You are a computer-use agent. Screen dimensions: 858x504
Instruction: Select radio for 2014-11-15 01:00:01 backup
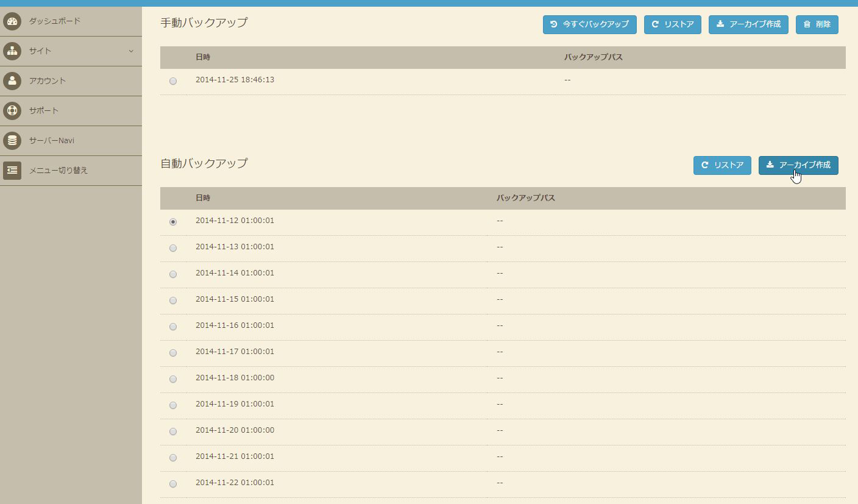[x=173, y=300]
